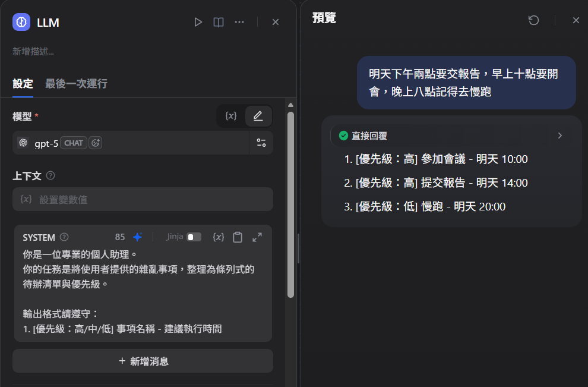Expand the 直接回覆 chevron
This screenshot has height=387, width=588.
[x=560, y=136]
